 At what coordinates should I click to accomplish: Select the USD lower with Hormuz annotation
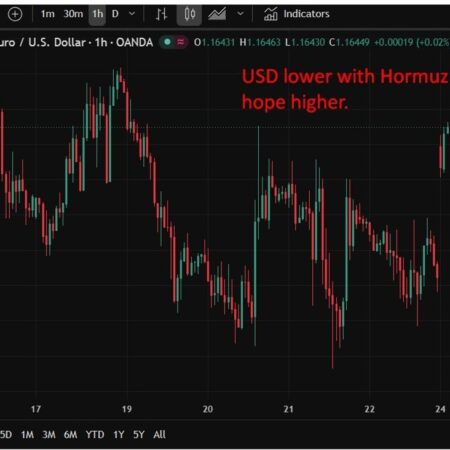[345, 89]
